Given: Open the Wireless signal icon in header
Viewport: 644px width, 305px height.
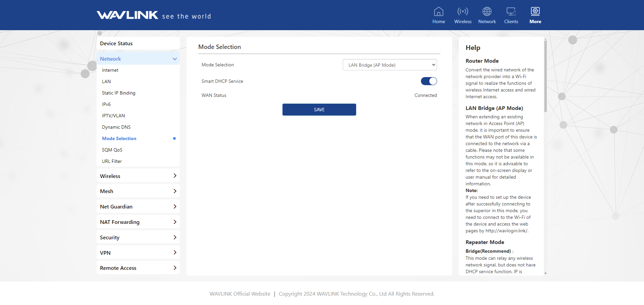Looking at the screenshot, I should click(x=463, y=12).
